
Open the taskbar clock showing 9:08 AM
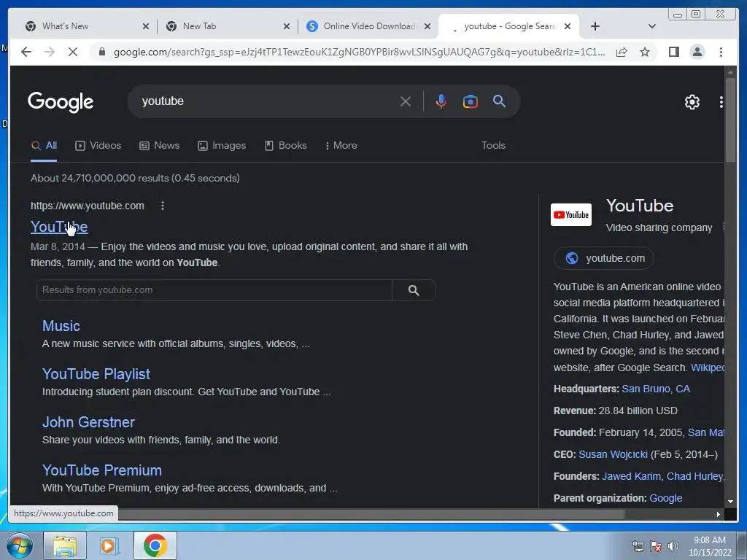709,546
